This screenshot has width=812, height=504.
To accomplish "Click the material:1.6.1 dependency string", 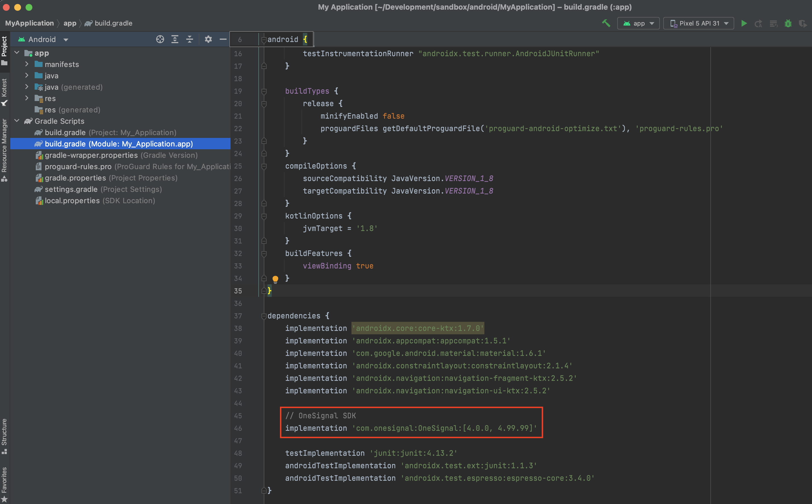I will click(x=449, y=353).
